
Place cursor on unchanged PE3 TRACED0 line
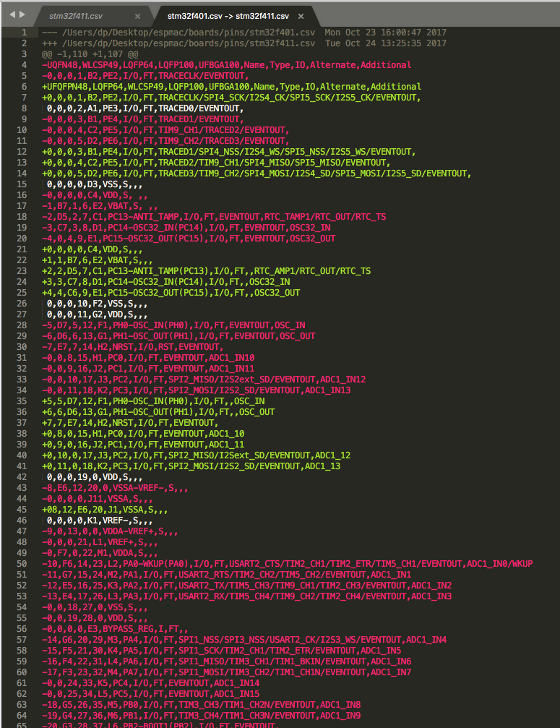tap(145, 108)
